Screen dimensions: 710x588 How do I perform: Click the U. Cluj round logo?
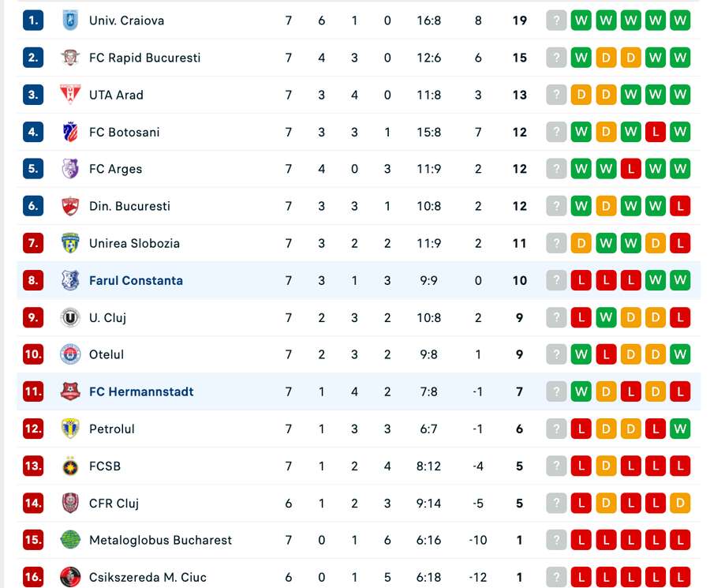[x=70, y=317]
